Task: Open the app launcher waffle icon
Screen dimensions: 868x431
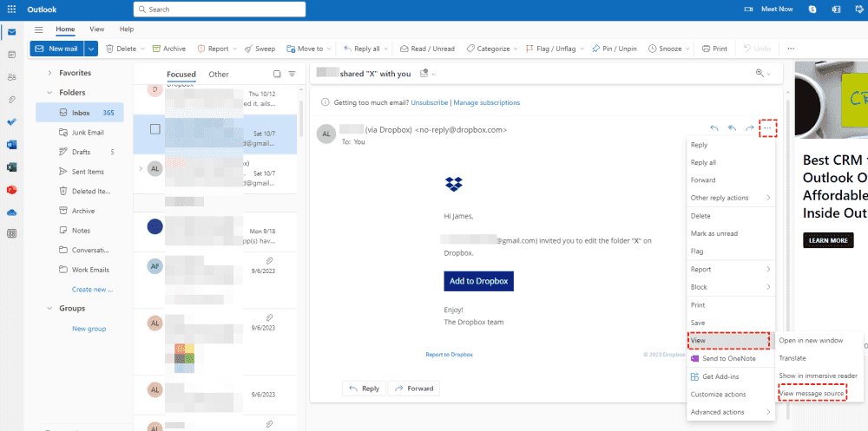Action: coord(11,9)
